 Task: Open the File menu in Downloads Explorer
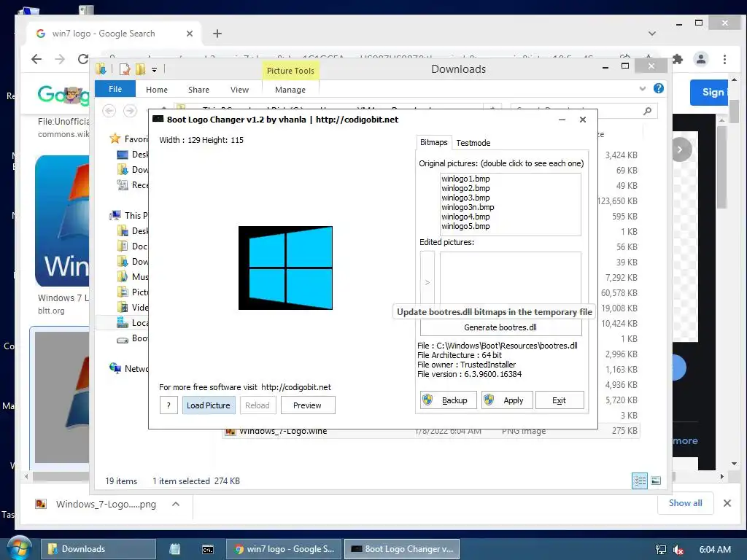115,89
